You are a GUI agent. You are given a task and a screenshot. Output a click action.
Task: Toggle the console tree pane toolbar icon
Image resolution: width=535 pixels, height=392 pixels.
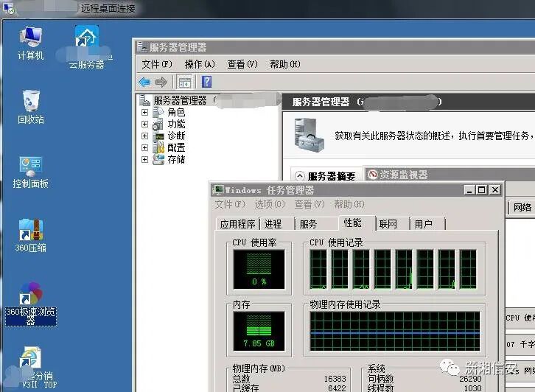184,83
